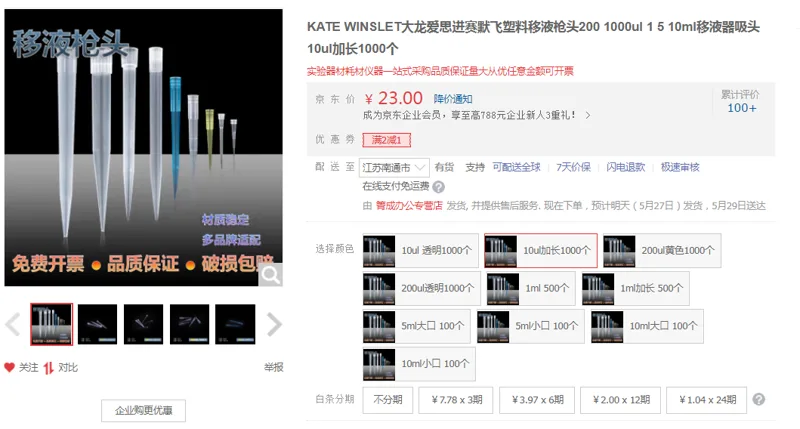Click the 可配送全球 link
This screenshot has height=429, width=800.
coord(516,167)
